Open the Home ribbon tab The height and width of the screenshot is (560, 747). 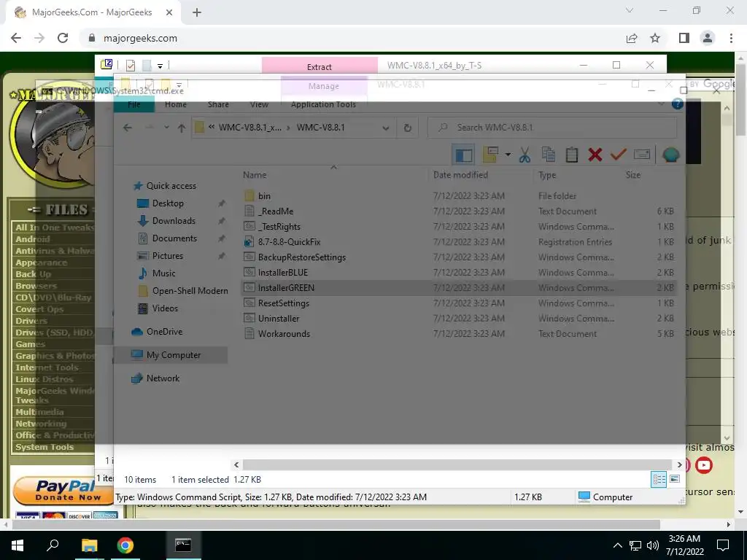tap(176, 104)
